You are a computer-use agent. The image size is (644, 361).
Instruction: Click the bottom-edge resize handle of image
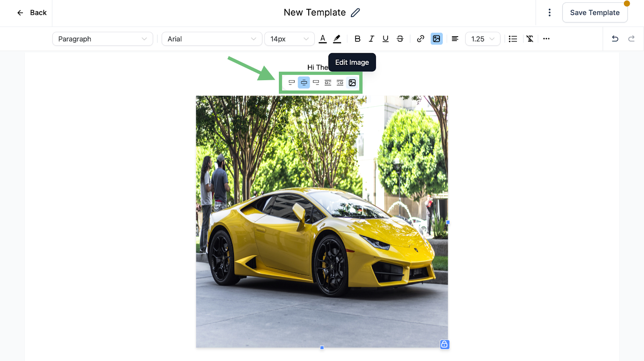coord(322,347)
